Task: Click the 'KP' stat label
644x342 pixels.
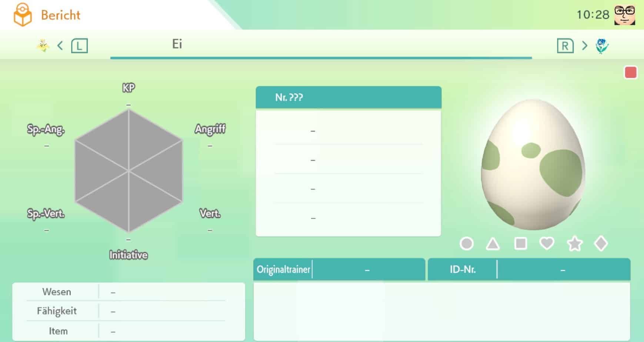Action: pos(129,88)
